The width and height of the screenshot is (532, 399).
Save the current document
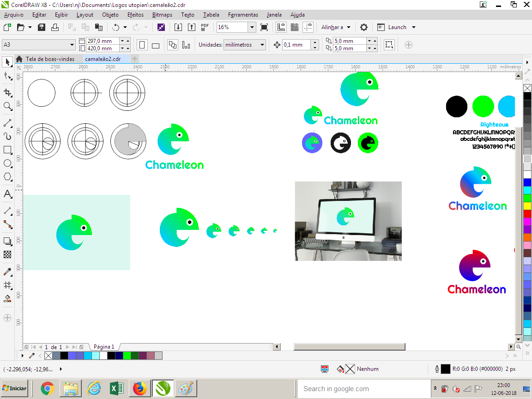tap(42, 27)
